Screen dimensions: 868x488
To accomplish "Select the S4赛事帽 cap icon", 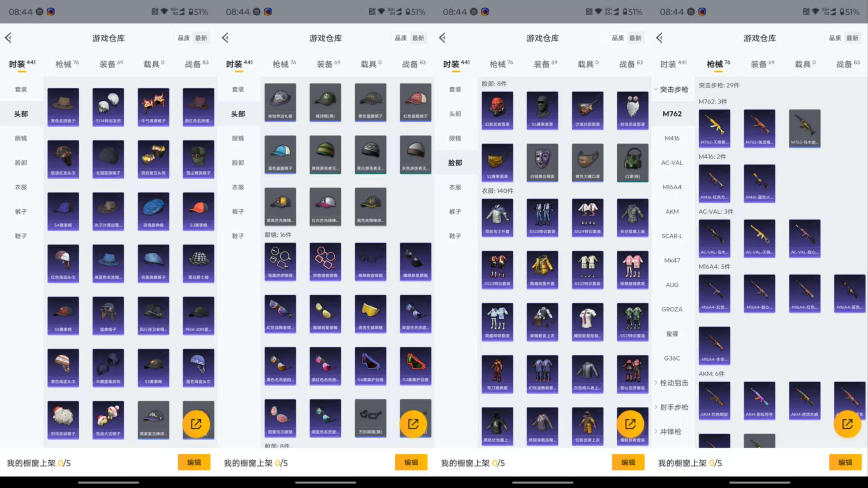I will click(63, 211).
